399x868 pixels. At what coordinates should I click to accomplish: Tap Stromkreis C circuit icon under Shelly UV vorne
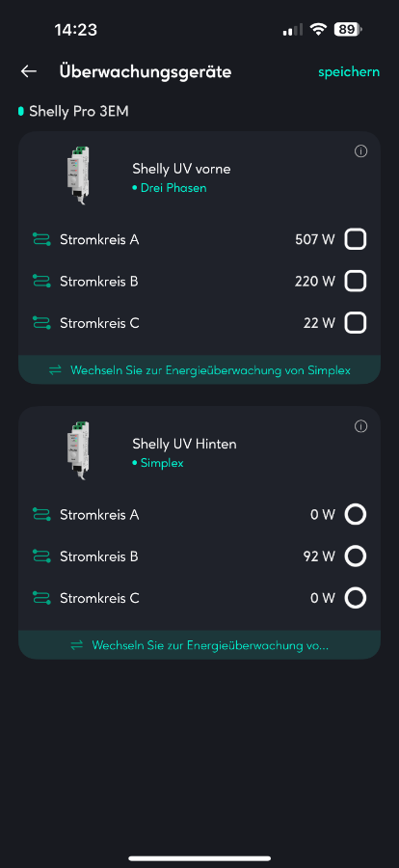(41, 323)
